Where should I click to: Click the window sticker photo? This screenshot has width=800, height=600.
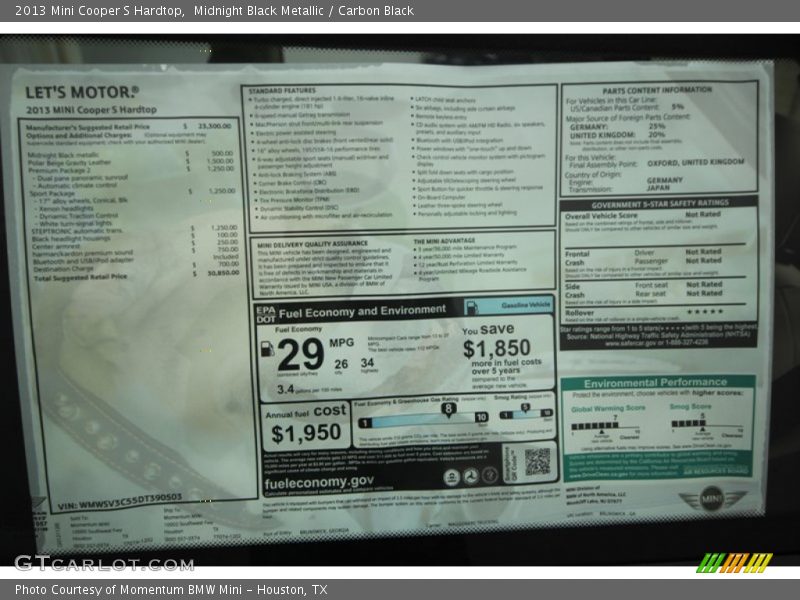click(x=400, y=300)
